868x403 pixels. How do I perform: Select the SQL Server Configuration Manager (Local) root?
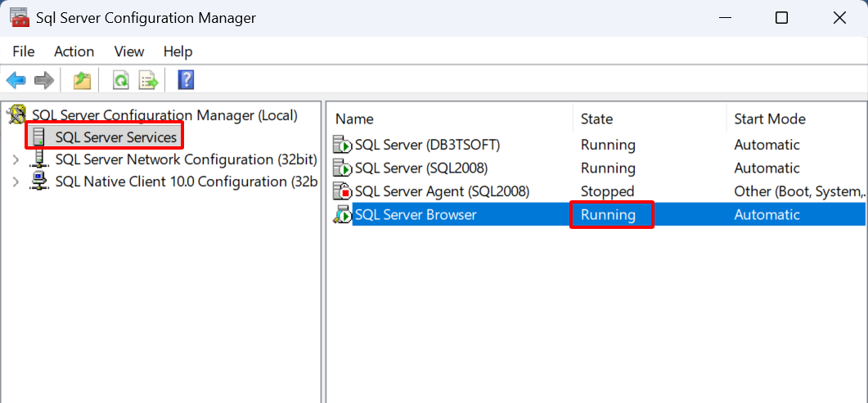[x=164, y=115]
